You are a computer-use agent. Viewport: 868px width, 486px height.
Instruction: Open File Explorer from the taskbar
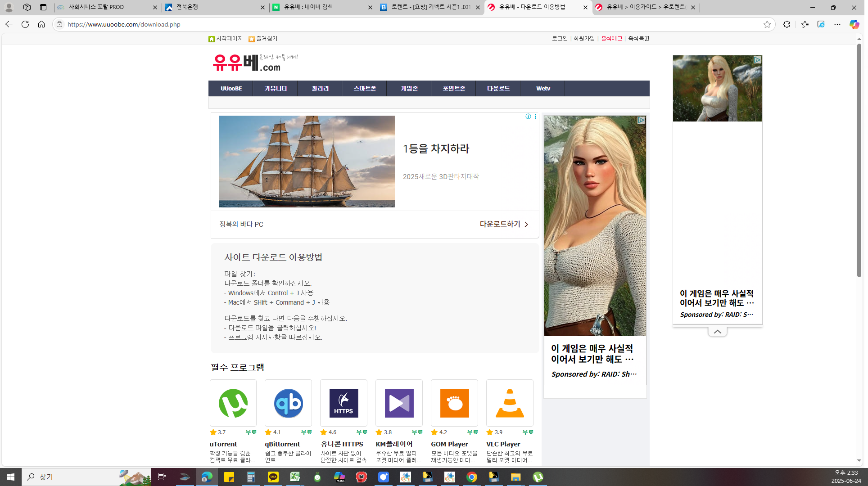516,477
